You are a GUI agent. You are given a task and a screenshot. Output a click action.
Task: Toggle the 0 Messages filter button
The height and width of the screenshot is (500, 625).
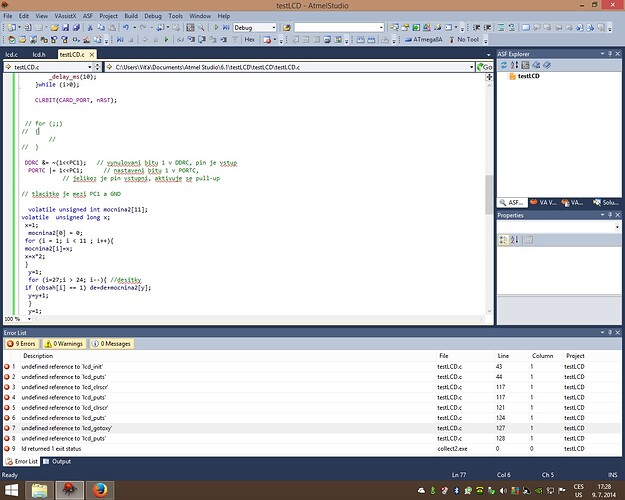(112, 344)
